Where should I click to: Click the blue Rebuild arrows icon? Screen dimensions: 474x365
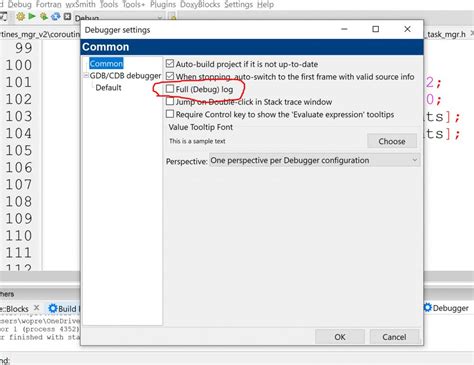coord(56,16)
